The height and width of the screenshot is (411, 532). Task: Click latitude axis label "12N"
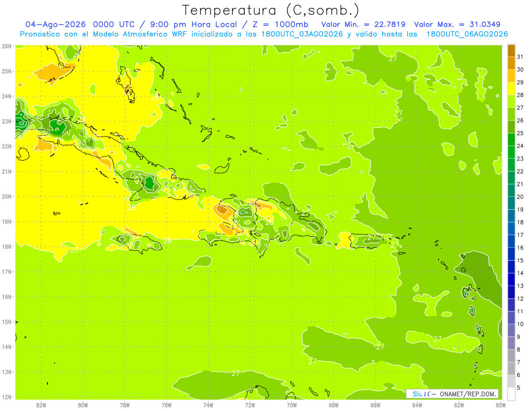(x=7, y=397)
